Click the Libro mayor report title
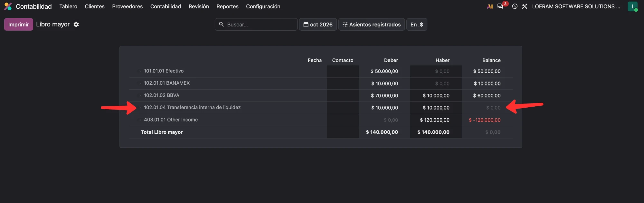 [53, 24]
